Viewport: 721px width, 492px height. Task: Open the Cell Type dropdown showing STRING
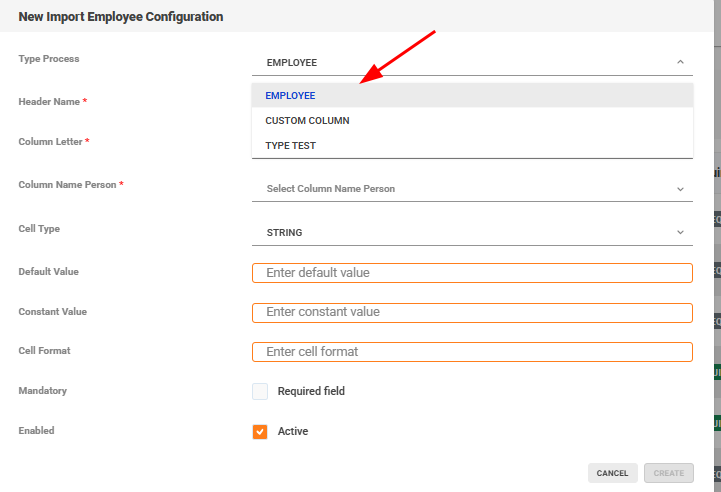click(x=460, y=232)
